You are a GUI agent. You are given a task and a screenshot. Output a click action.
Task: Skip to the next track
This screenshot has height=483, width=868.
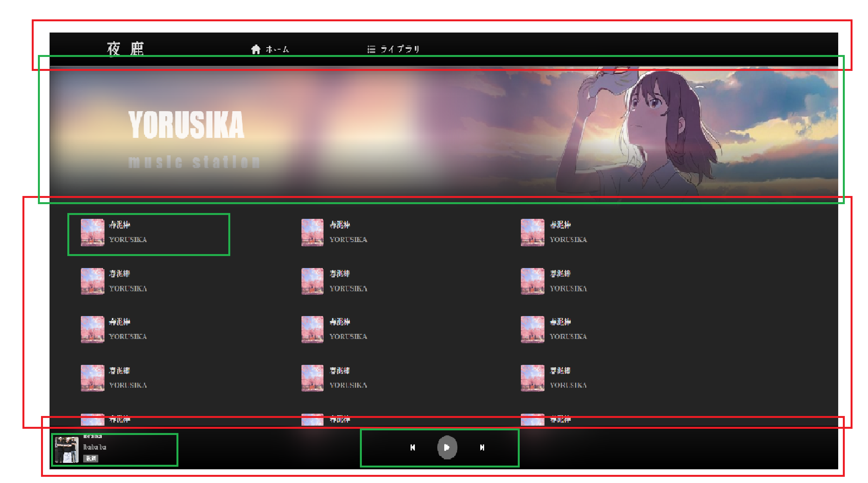pyautogui.click(x=482, y=447)
